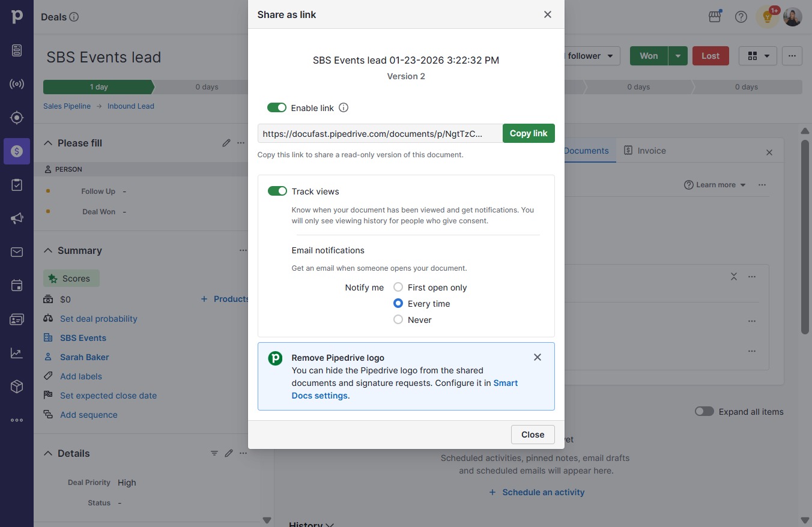
Task: Open the layout view switcher dropdown
Action: click(758, 56)
